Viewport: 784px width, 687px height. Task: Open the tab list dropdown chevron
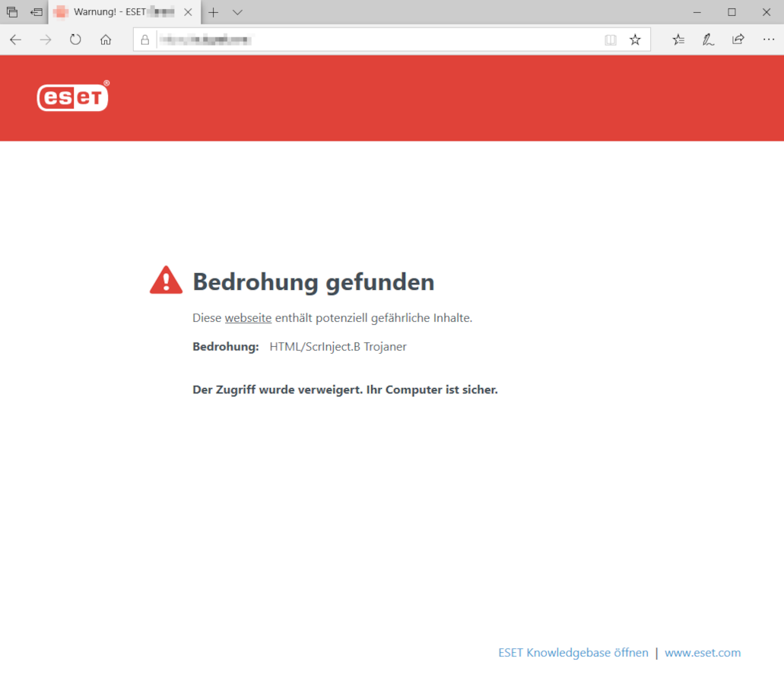coord(236,12)
